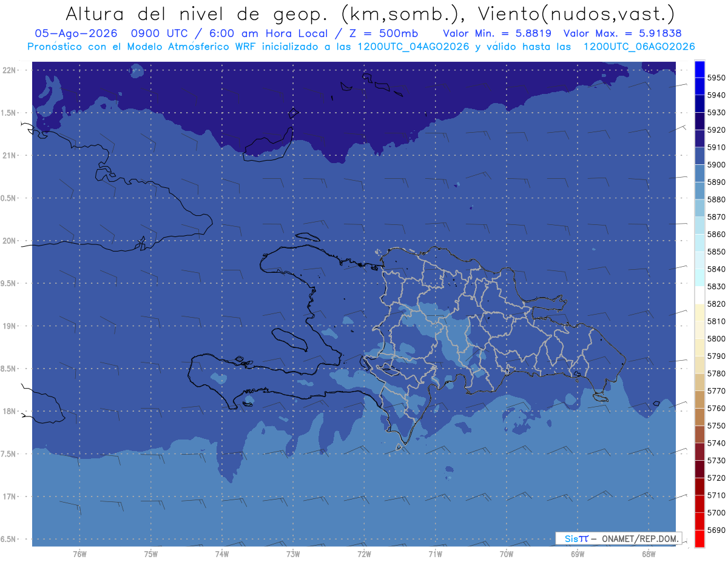
Task: Click the '74W' longitude label
Action: (x=221, y=554)
